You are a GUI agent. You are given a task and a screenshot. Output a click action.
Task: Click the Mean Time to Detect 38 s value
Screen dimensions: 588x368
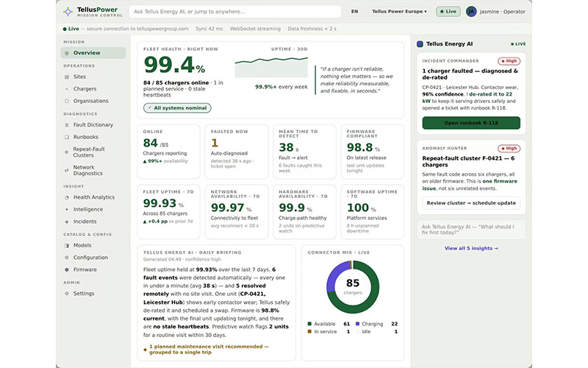pyautogui.click(x=289, y=148)
